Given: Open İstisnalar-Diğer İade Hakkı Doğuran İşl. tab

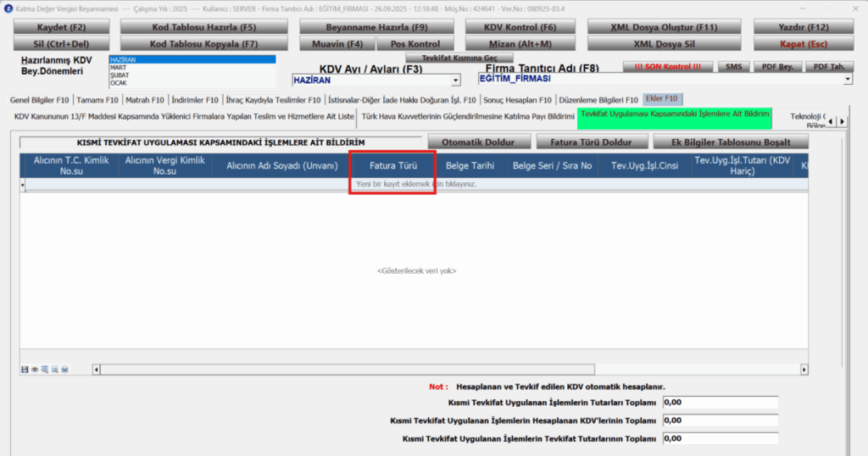Looking at the screenshot, I should [x=402, y=100].
